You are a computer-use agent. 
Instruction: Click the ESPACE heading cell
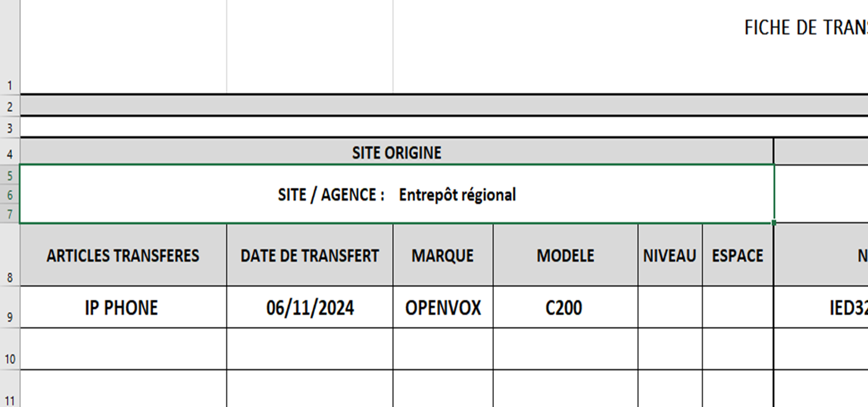click(737, 256)
